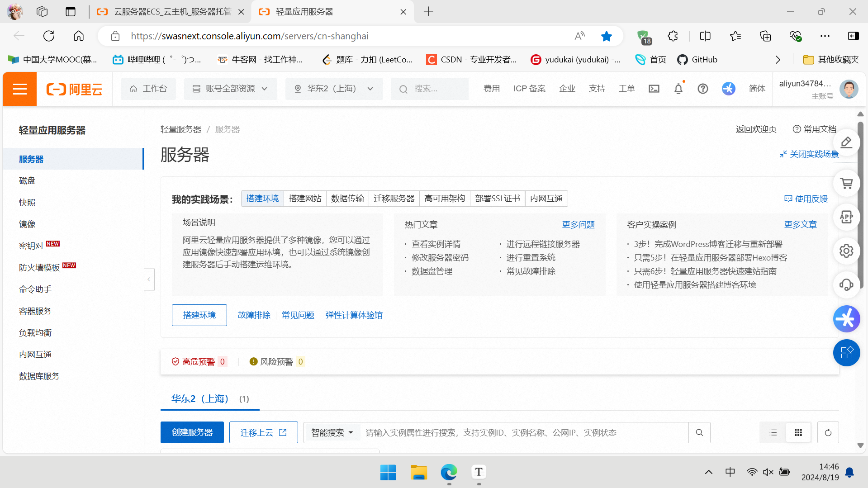868x488 pixels.
Task: Show hidden system tray icons
Action: [x=709, y=472]
